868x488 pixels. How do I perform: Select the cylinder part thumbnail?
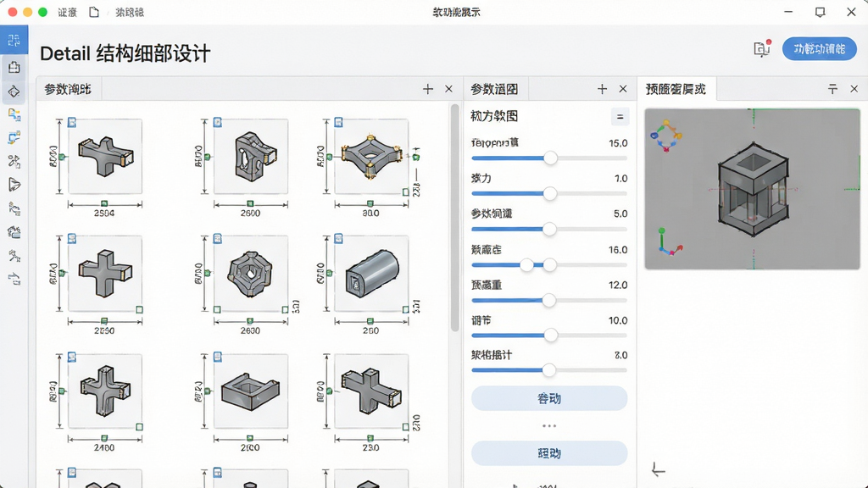371,274
